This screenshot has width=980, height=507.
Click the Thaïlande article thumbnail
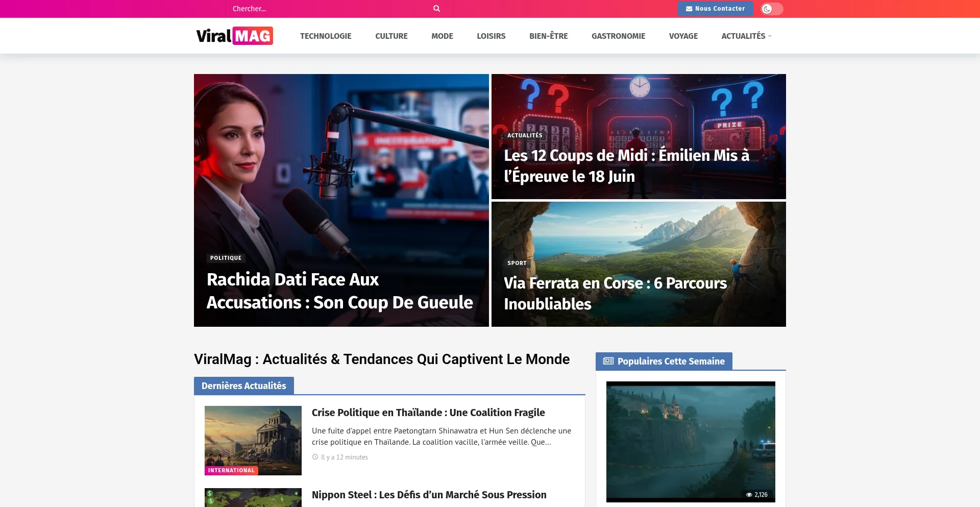tap(253, 441)
